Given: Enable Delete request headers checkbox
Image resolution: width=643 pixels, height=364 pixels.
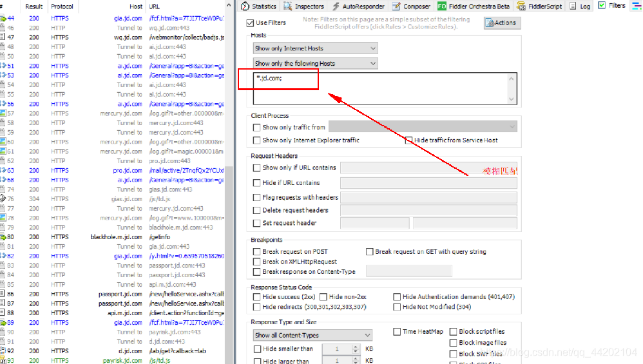Looking at the screenshot, I should click(256, 210).
